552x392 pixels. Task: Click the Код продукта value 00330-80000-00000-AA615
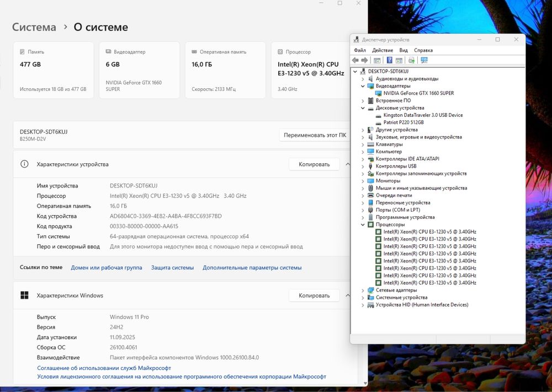coord(144,227)
